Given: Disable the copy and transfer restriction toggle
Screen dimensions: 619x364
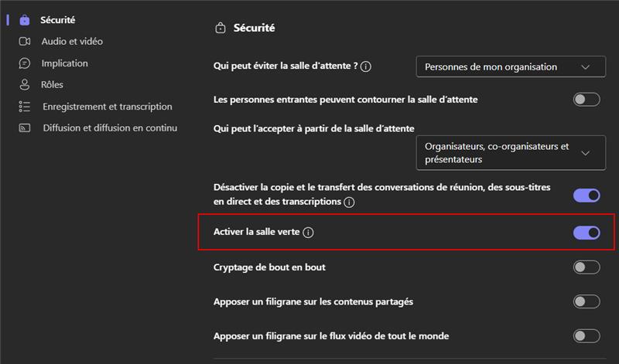Looking at the screenshot, I should pos(587,196).
